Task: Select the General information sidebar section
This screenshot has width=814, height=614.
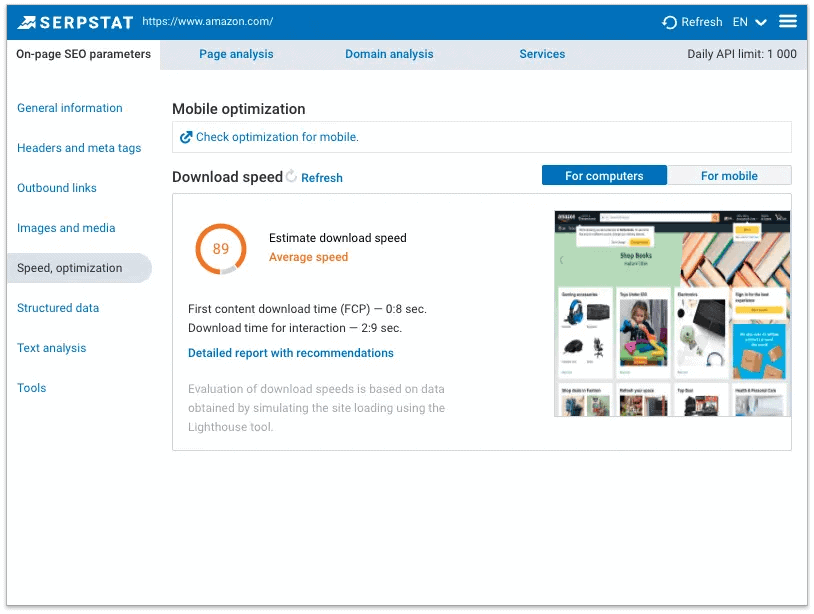Action: [x=70, y=108]
